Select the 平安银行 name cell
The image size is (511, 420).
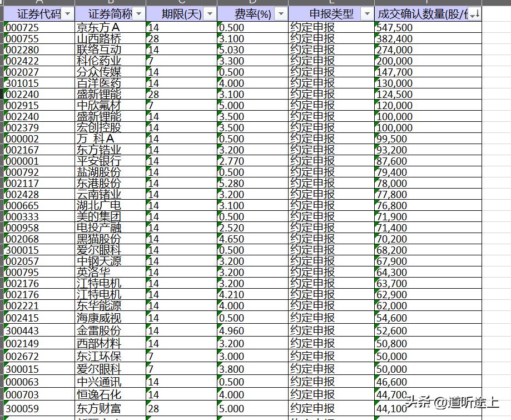pos(110,161)
